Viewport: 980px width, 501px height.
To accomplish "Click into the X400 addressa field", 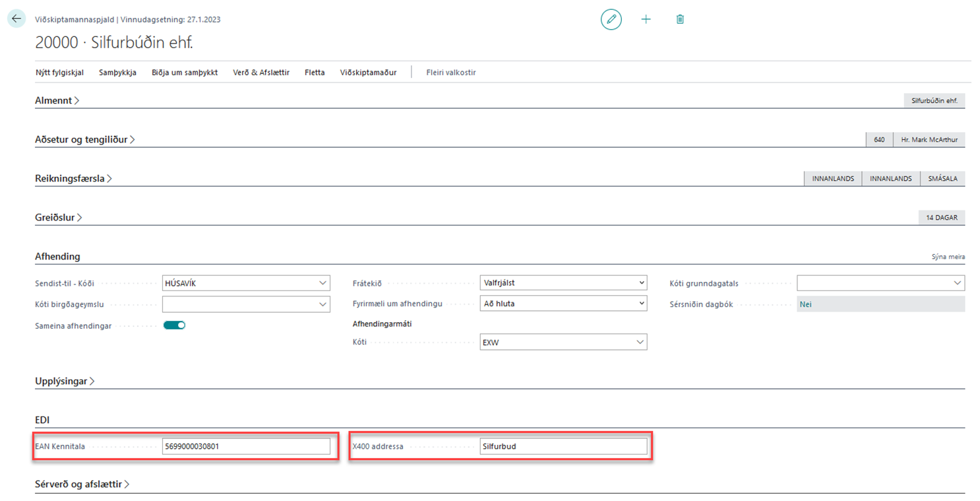I will point(563,446).
